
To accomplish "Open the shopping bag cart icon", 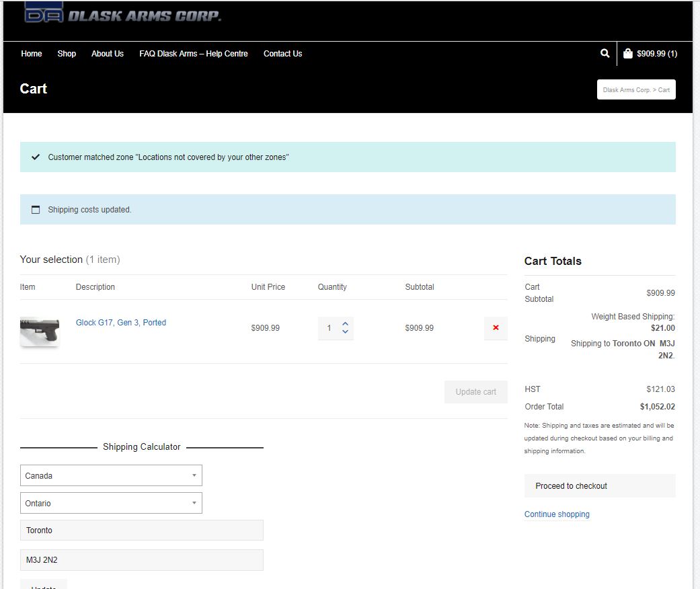I will pyautogui.click(x=627, y=54).
